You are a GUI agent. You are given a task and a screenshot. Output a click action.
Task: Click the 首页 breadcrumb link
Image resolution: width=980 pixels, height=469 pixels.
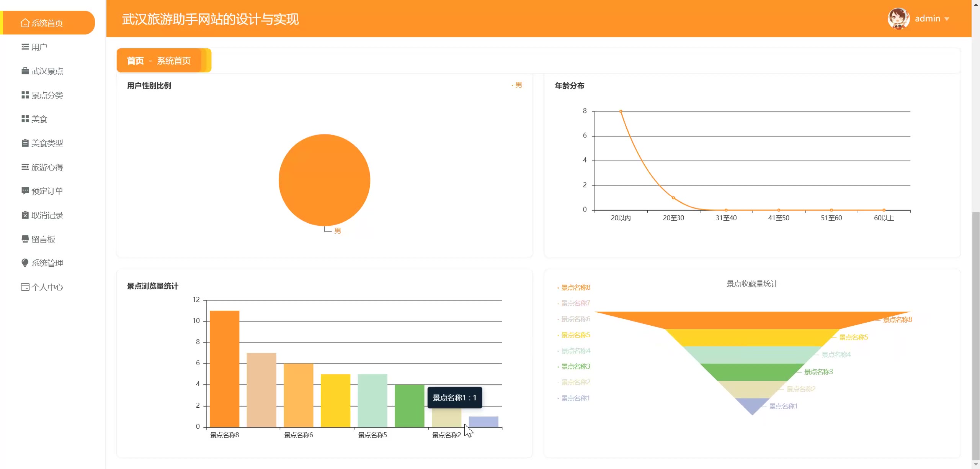pyautogui.click(x=135, y=61)
